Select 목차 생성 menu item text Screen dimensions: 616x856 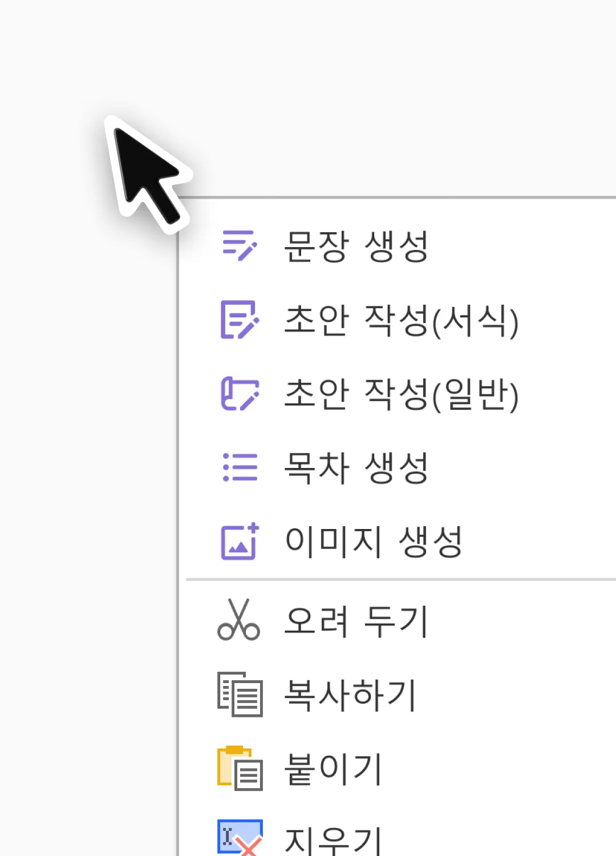tap(356, 467)
